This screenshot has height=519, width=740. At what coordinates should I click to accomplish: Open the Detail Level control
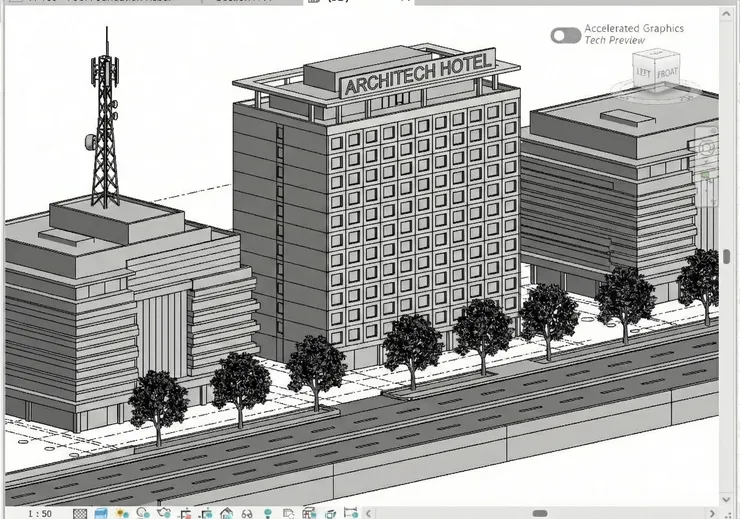(80, 513)
